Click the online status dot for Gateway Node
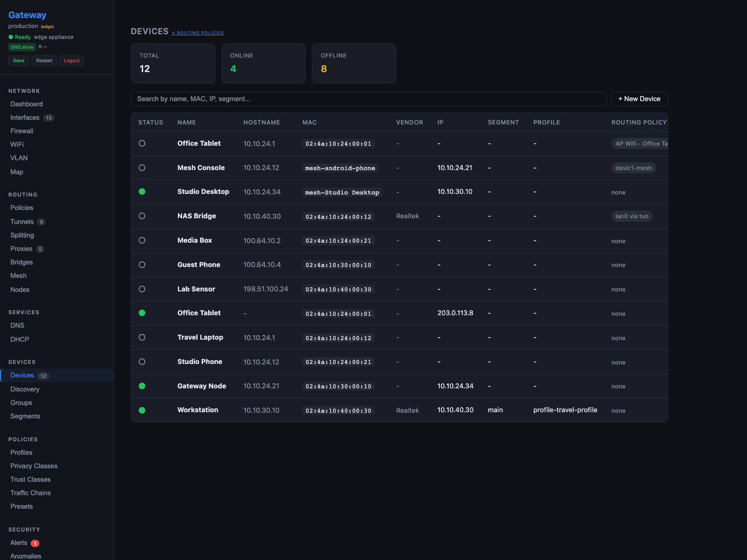The height and width of the screenshot is (560, 747). point(142,386)
